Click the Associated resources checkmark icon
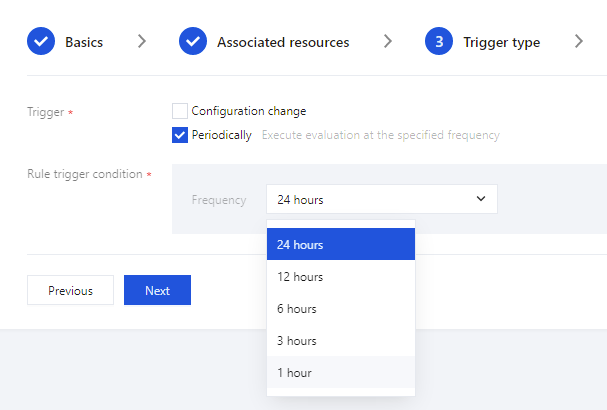Image resolution: width=607 pixels, height=410 pixels. coord(193,42)
